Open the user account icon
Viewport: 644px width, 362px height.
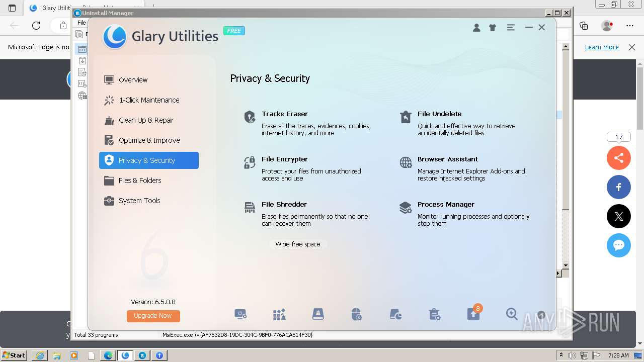tap(476, 28)
